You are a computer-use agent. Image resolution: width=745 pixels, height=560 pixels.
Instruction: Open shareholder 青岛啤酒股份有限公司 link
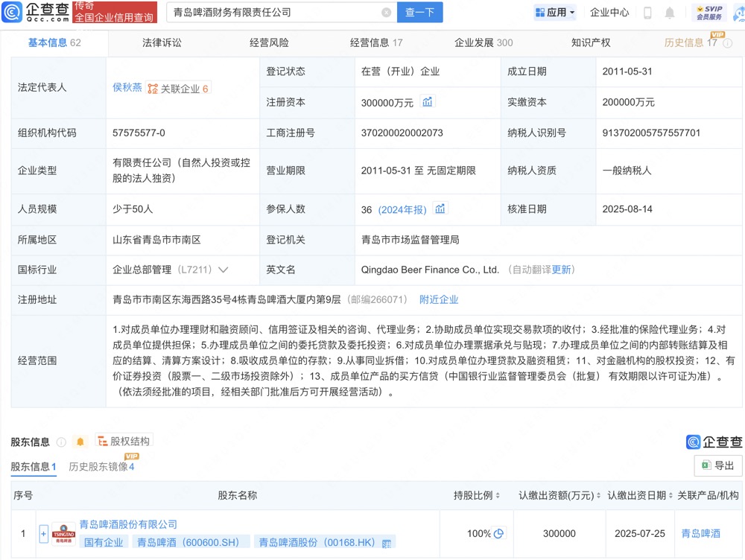(x=128, y=524)
